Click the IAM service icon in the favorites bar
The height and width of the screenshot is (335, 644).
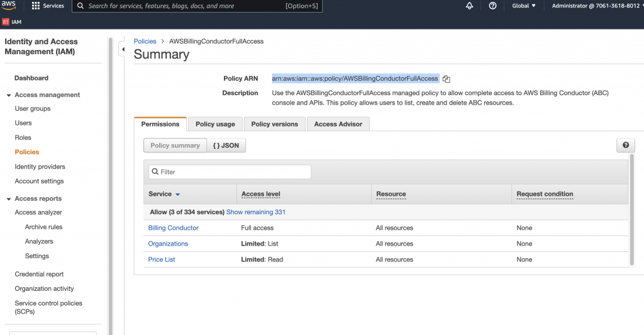(6, 21)
